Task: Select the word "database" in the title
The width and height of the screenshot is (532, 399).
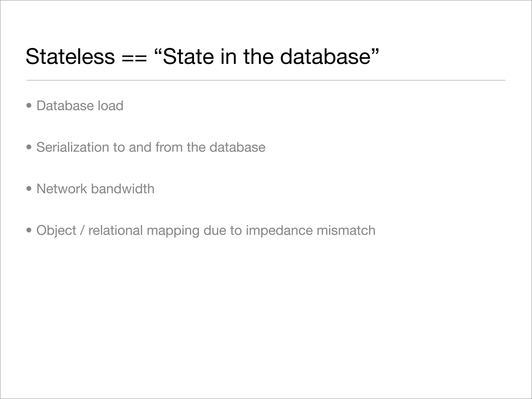Action: point(325,57)
